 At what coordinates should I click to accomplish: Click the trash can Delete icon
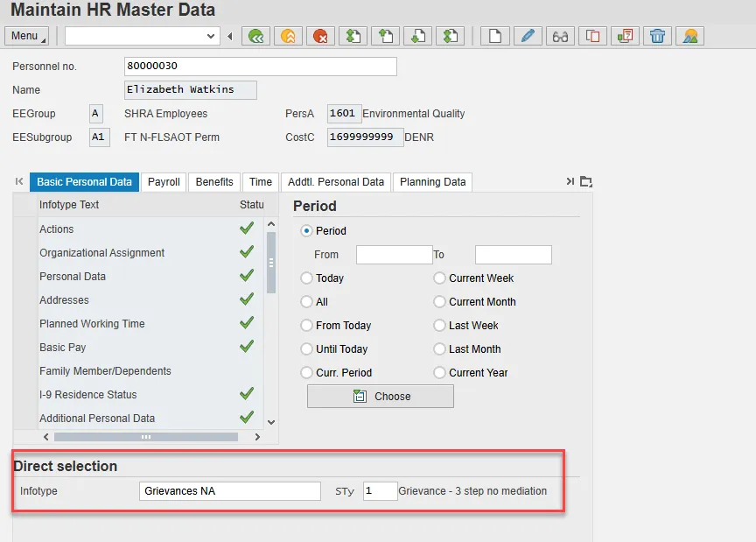pyautogui.click(x=658, y=36)
